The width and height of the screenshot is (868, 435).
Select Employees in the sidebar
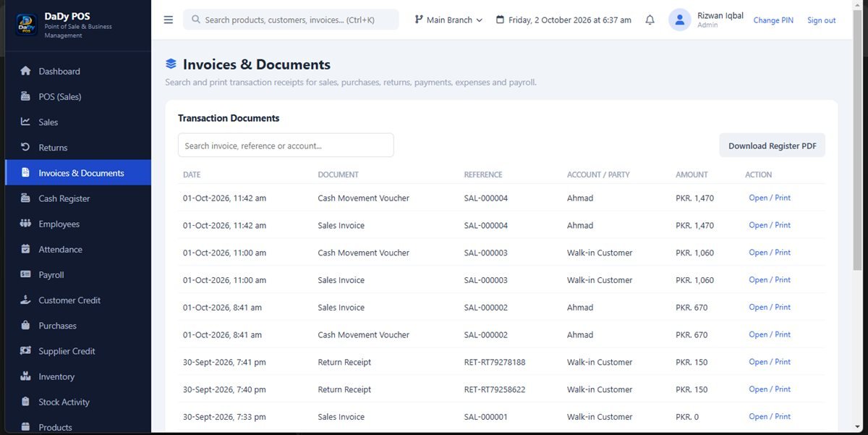click(78, 224)
